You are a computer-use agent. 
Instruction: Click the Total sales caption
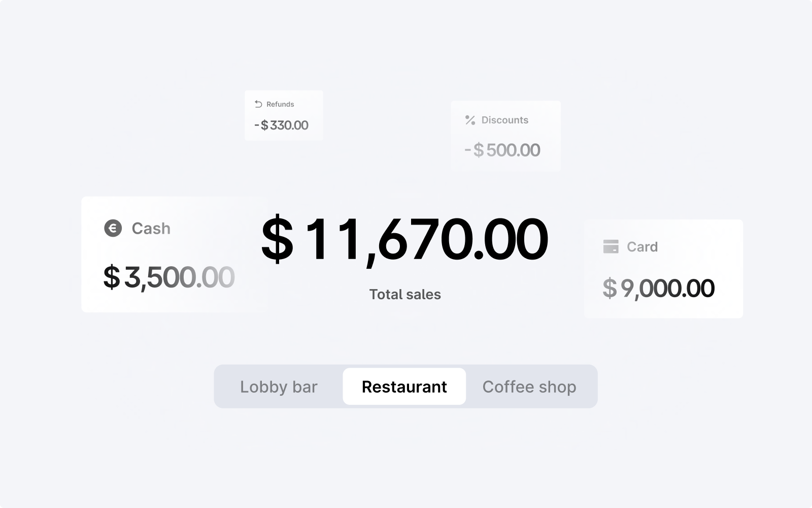coord(405,295)
